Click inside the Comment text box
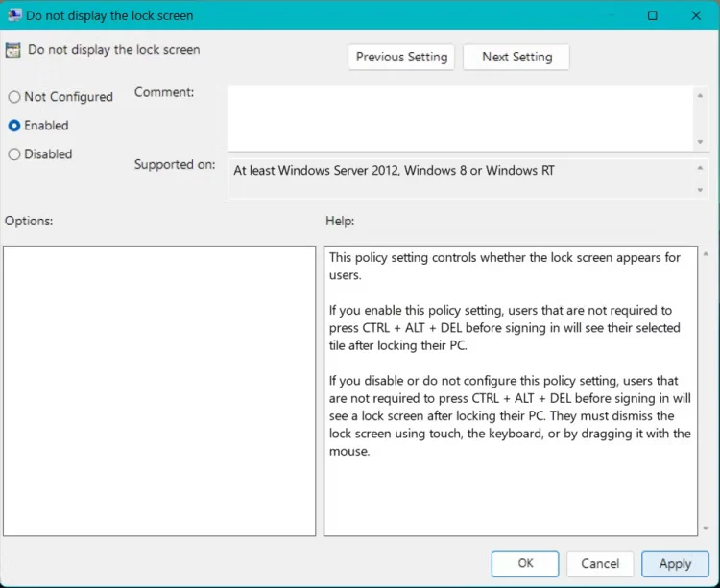The image size is (720, 588). (x=459, y=117)
